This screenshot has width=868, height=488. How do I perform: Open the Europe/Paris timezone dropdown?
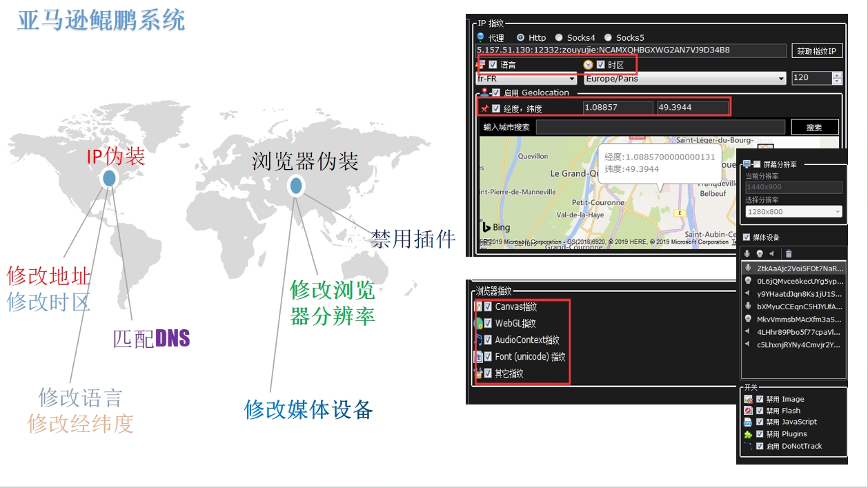click(x=685, y=79)
